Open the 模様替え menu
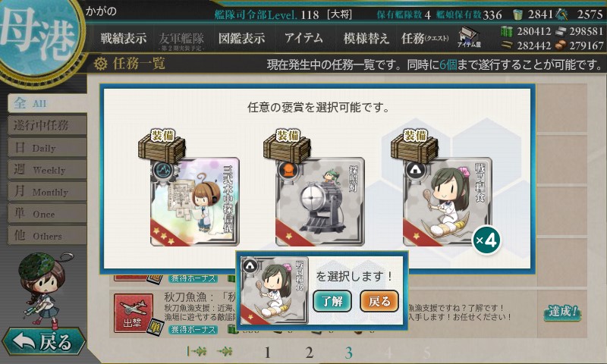 click(x=366, y=38)
